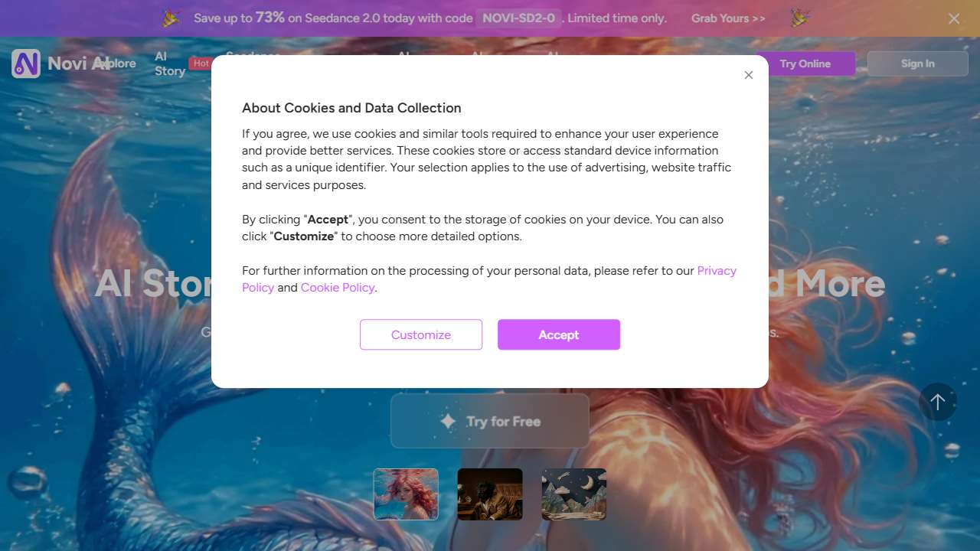Open the Cookie Policy link

pos(338,288)
